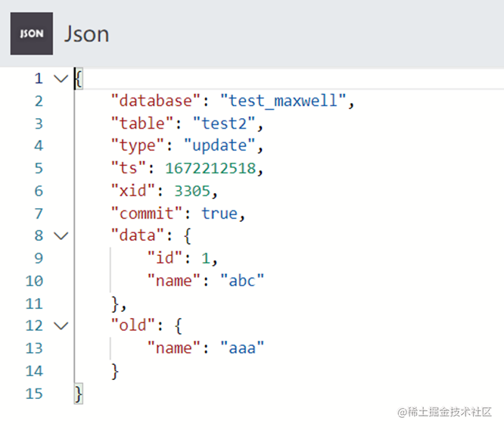Click the "test2" table value

226,123
